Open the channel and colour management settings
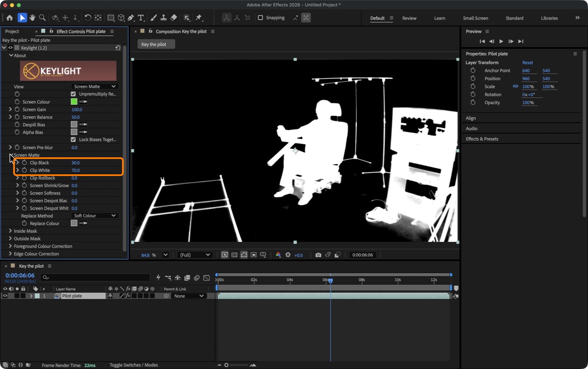The width and height of the screenshot is (588, 369). click(x=278, y=255)
